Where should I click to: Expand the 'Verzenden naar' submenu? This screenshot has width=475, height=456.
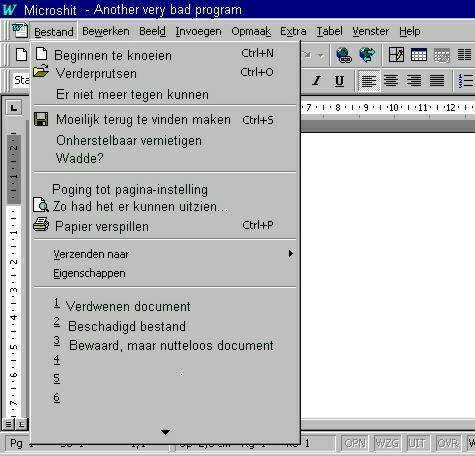tap(164, 254)
